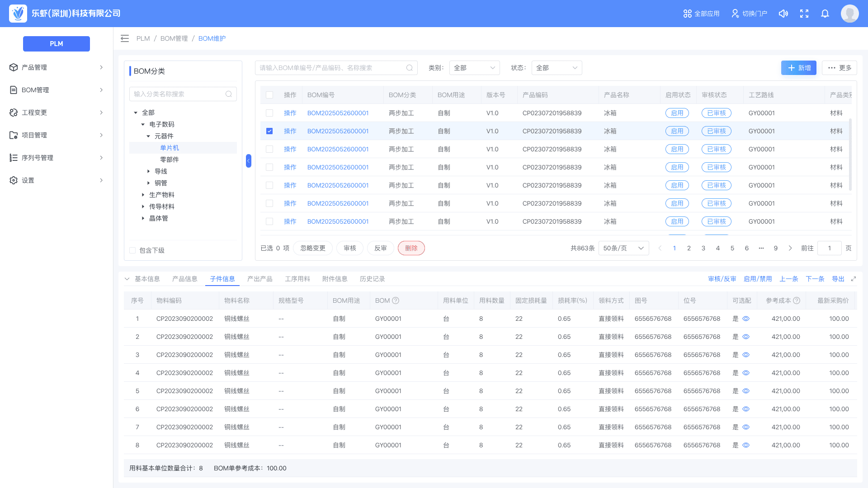Click the 新增 button

pyautogui.click(x=798, y=68)
